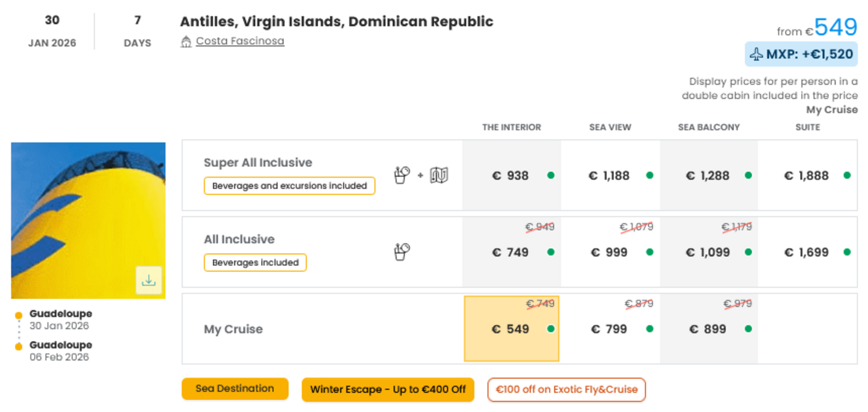The width and height of the screenshot is (868, 412).
Task: Choose the Super All Inclusive sea balcony € 1,288
Action: pyautogui.click(x=709, y=175)
